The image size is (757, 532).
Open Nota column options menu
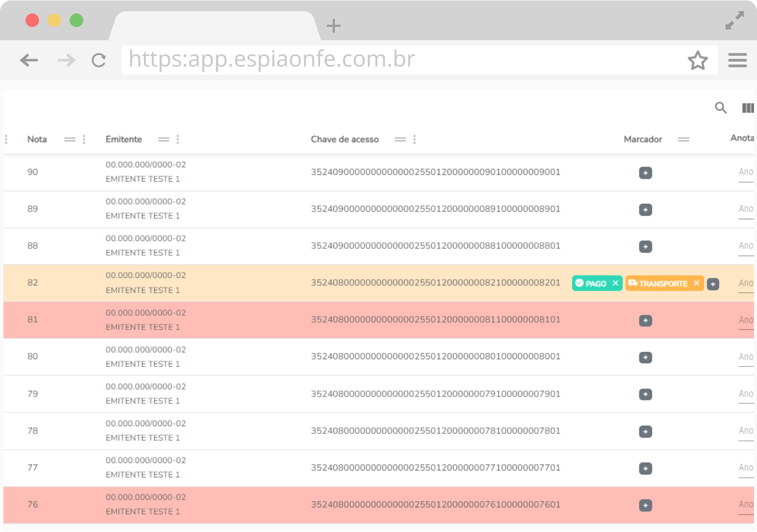tap(84, 139)
